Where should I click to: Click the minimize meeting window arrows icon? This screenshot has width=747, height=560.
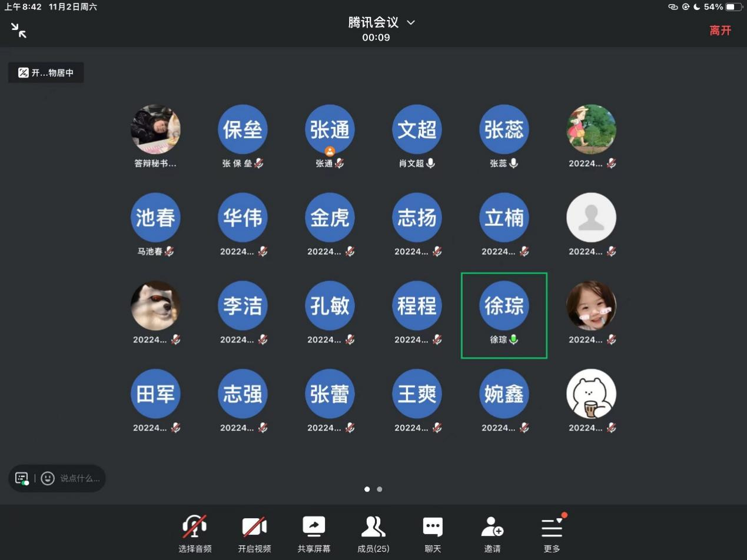click(x=19, y=31)
